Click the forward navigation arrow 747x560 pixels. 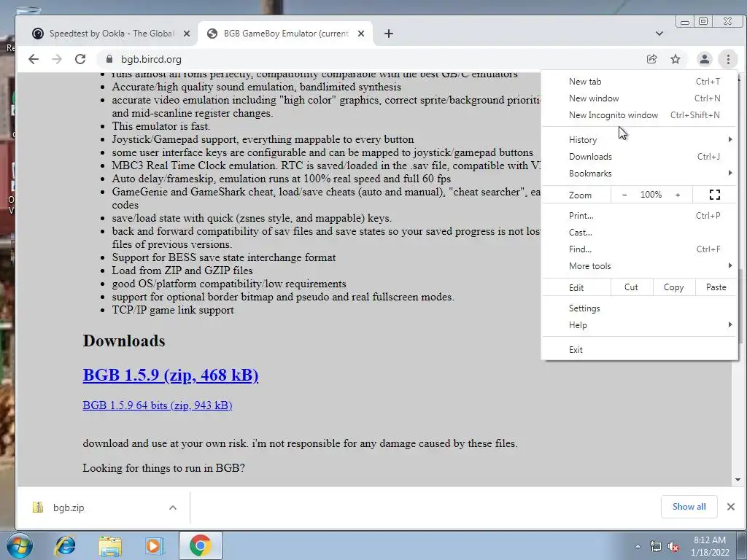[x=57, y=59]
